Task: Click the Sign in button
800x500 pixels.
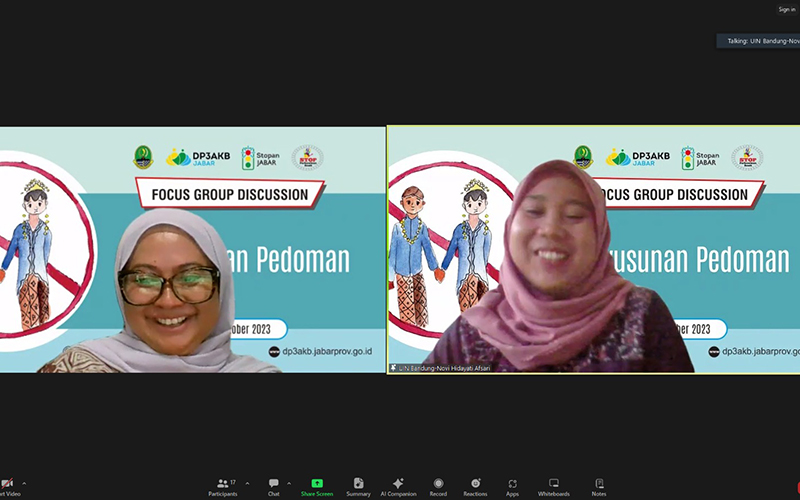Action: (x=787, y=9)
